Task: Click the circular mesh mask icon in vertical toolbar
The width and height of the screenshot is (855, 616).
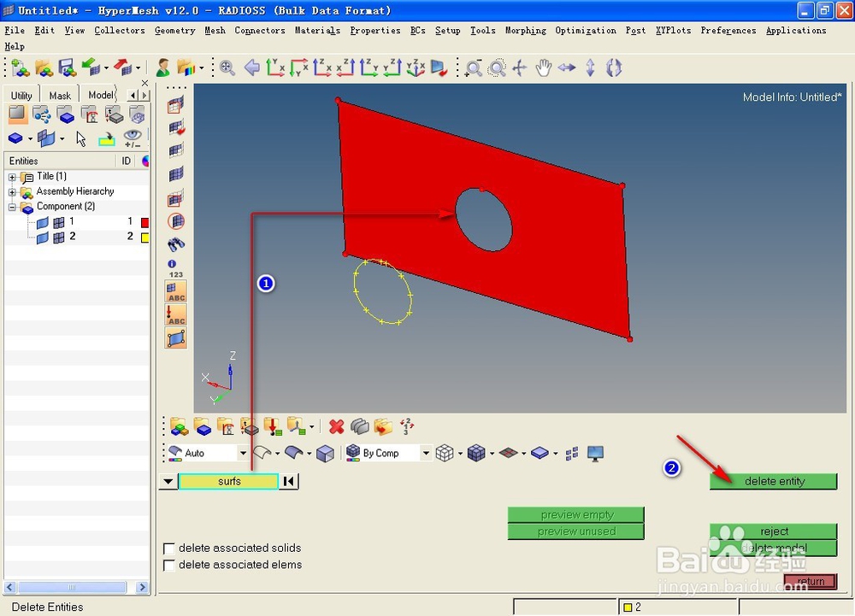Action: click(x=176, y=221)
